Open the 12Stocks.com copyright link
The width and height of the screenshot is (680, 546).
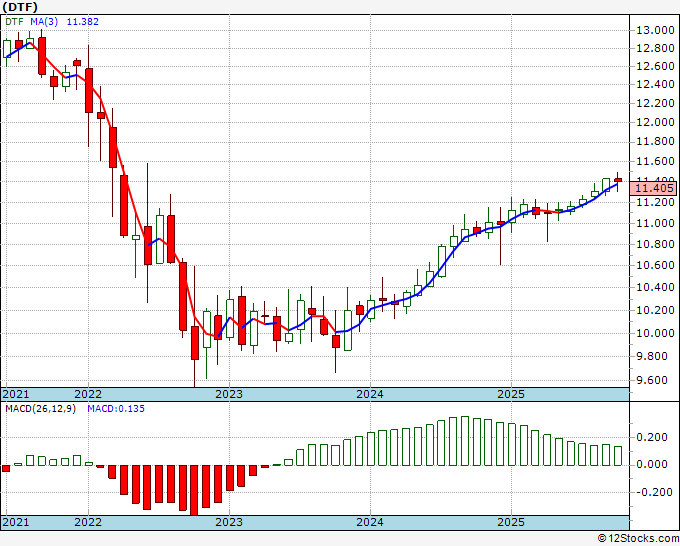pos(638,539)
